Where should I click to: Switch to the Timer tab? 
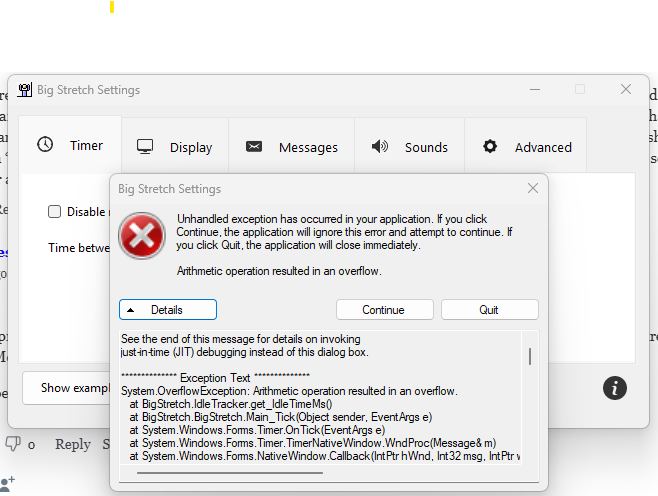click(x=69, y=146)
